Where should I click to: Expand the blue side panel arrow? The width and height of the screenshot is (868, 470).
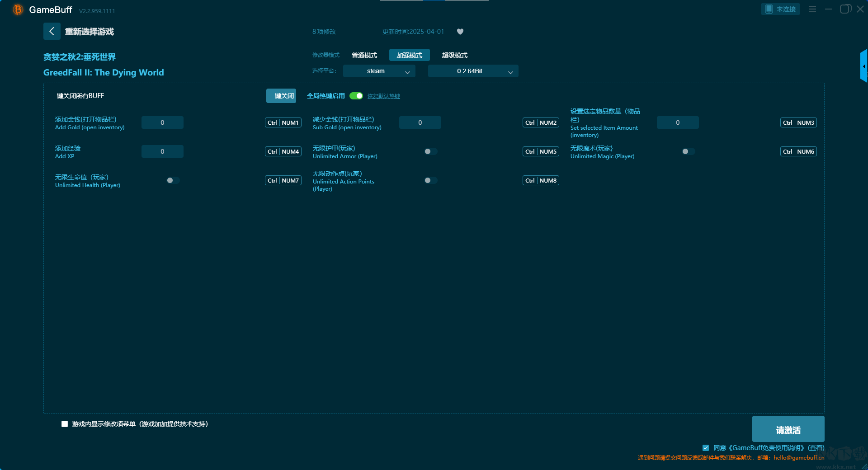pyautogui.click(x=863, y=66)
